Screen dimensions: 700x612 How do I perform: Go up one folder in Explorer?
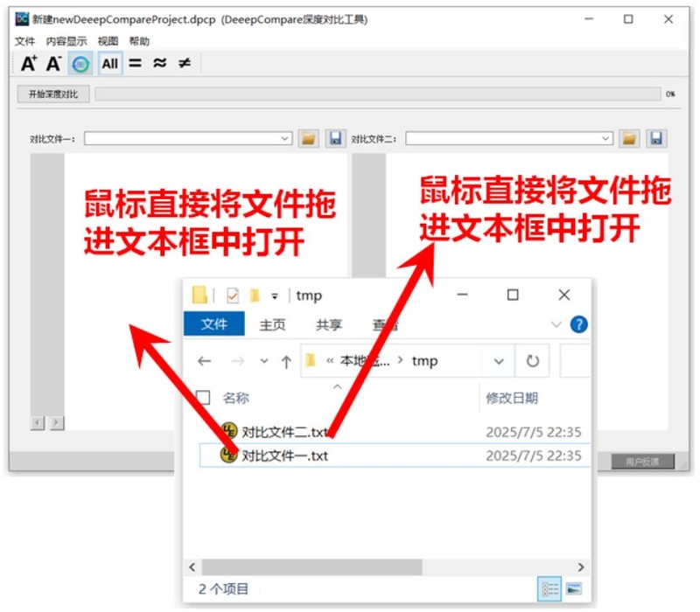(x=287, y=361)
